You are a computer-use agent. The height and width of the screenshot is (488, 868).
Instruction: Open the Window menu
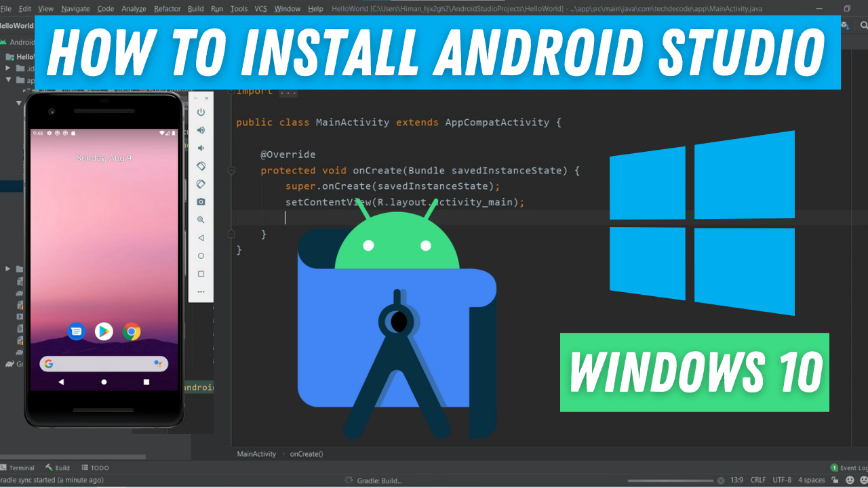coord(288,9)
